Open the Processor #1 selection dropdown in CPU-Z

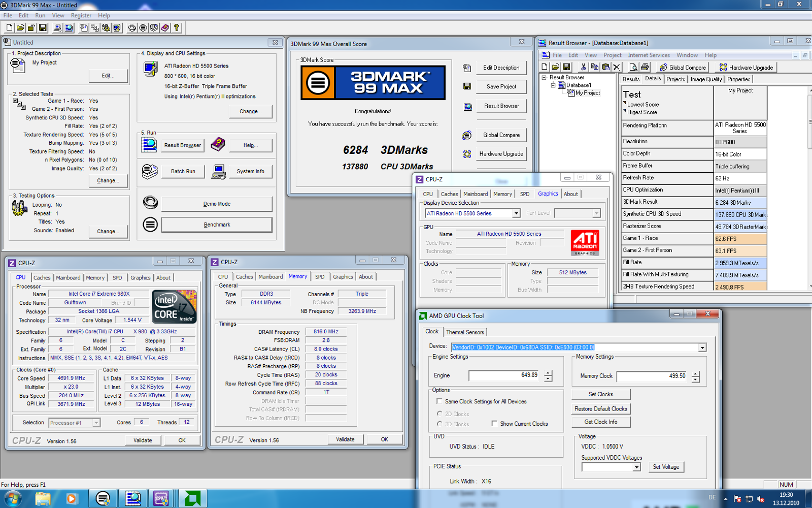[96, 423]
